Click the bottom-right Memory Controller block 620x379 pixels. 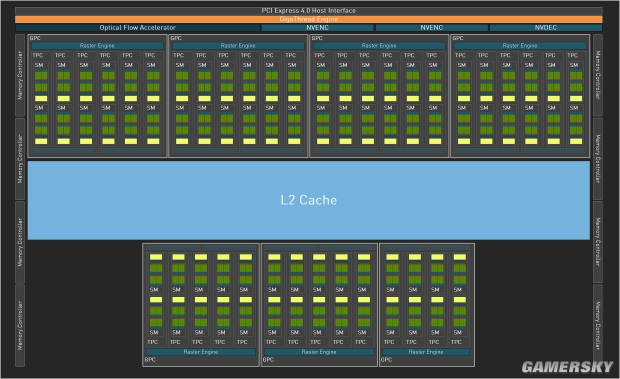click(x=598, y=326)
